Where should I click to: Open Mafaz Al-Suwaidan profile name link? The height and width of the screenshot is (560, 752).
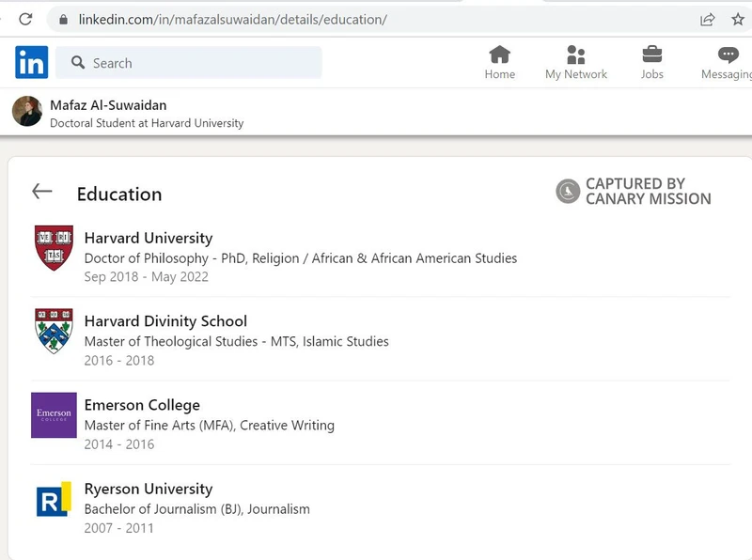pos(108,105)
